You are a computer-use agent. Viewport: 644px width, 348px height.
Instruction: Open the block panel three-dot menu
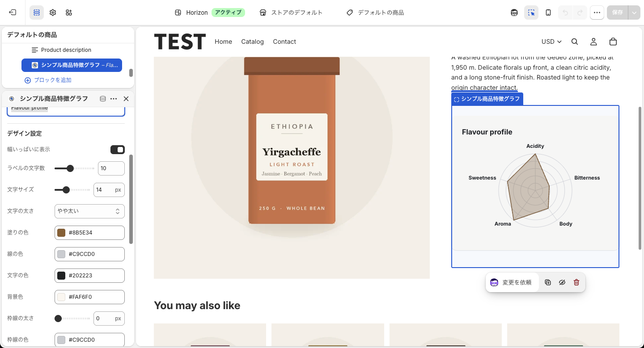coord(114,99)
